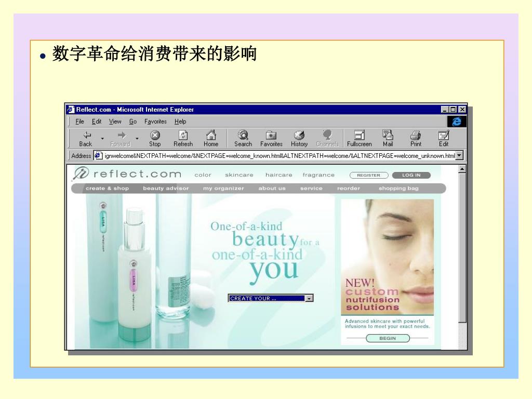Open the Favorites toolbar icon
Image resolution: width=532 pixels, height=399 pixels.
[x=271, y=139]
